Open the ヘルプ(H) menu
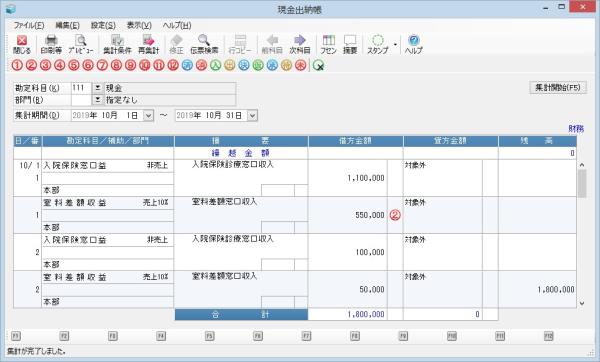The width and height of the screenshot is (600, 362). pyautogui.click(x=177, y=26)
